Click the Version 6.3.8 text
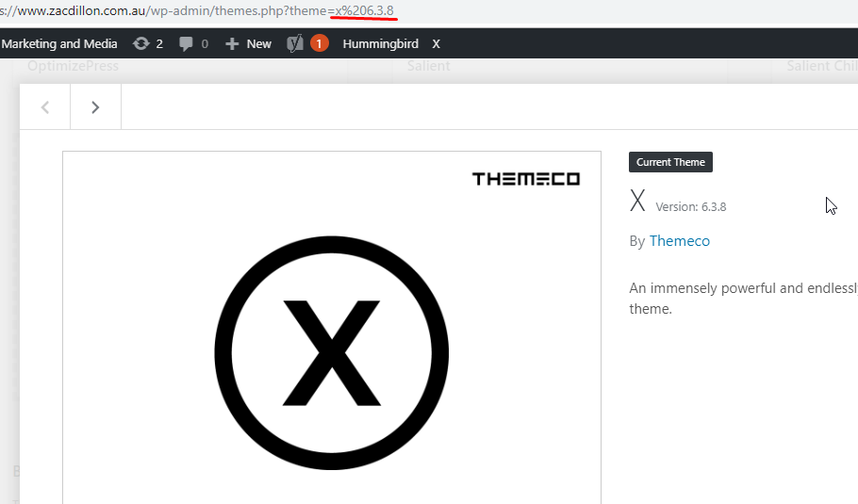Screen dimensions: 858x504 click(x=690, y=207)
